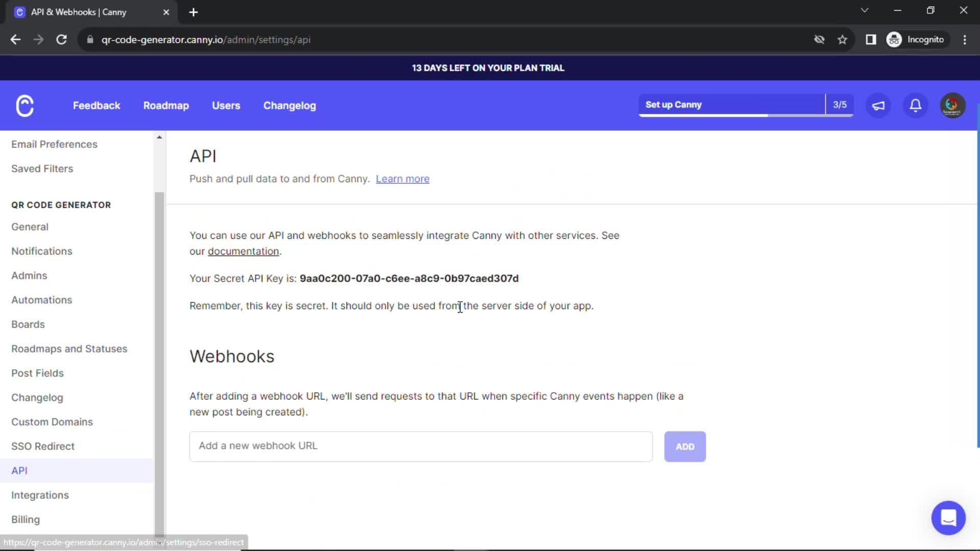Viewport: 980px width, 551px height.
Task: Click Learn more API documentation link
Action: (x=403, y=178)
